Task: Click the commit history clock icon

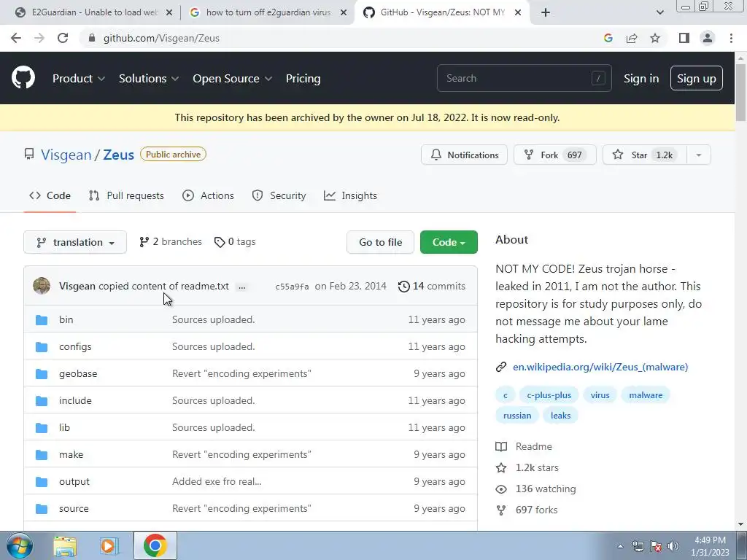Action: tap(403, 286)
